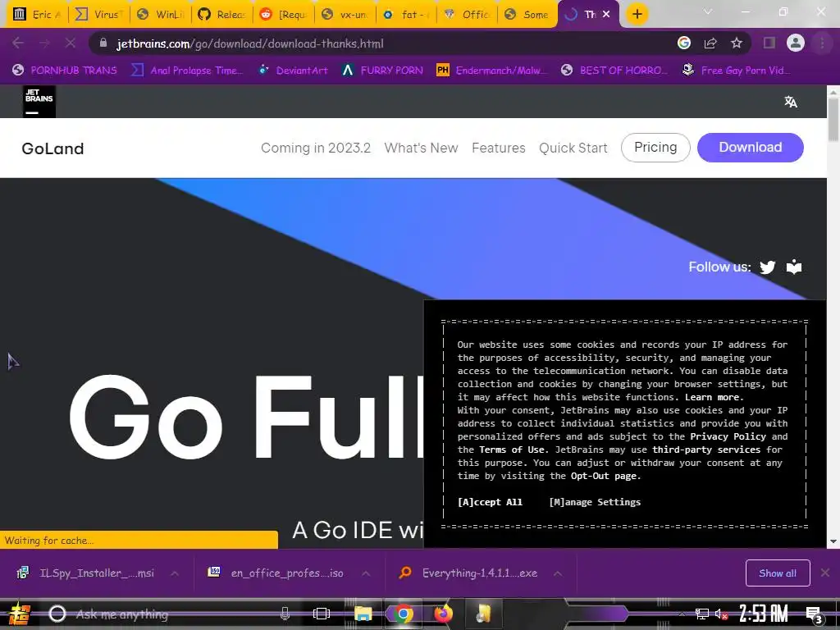Image resolution: width=840 pixels, height=630 pixels.
Task: Switch to the Eric tab
Action: click(x=37, y=15)
